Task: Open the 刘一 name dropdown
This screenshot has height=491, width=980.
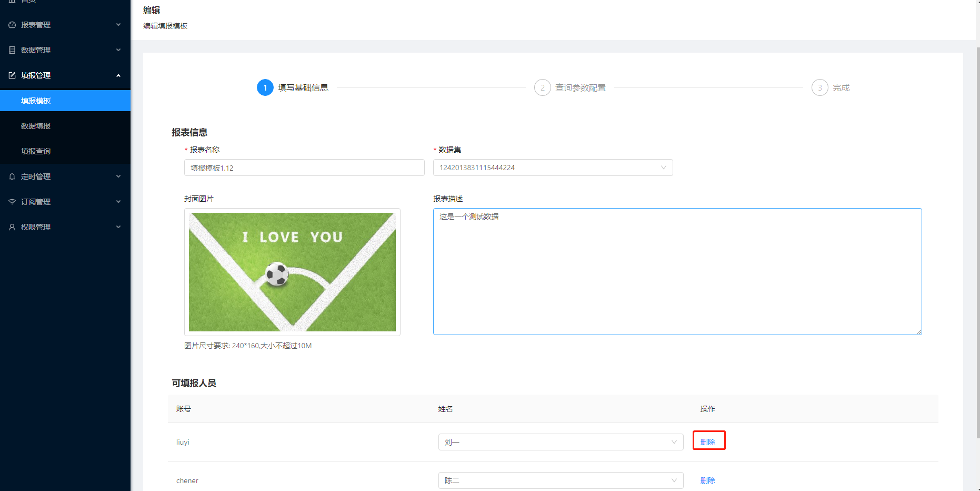Action: pyautogui.click(x=561, y=442)
